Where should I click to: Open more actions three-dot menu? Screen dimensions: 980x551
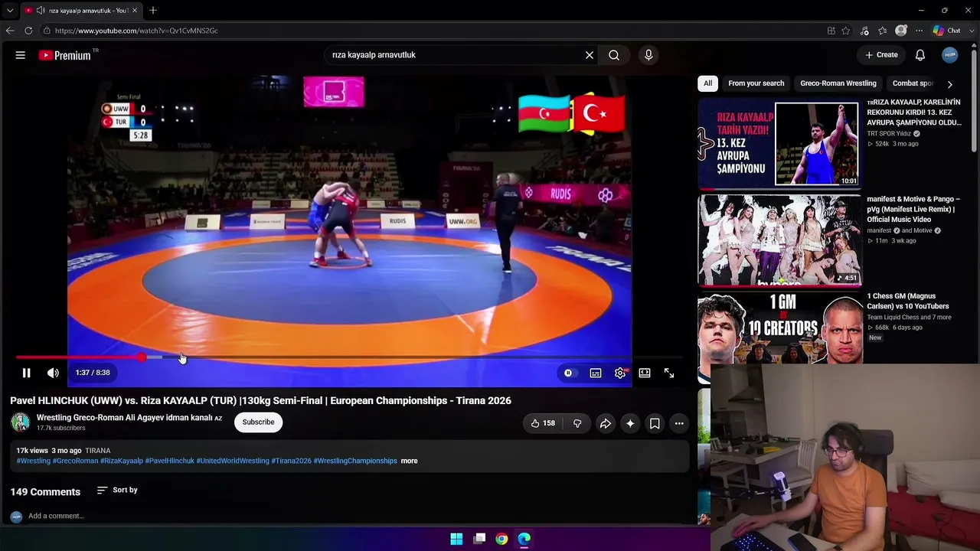[x=679, y=423]
